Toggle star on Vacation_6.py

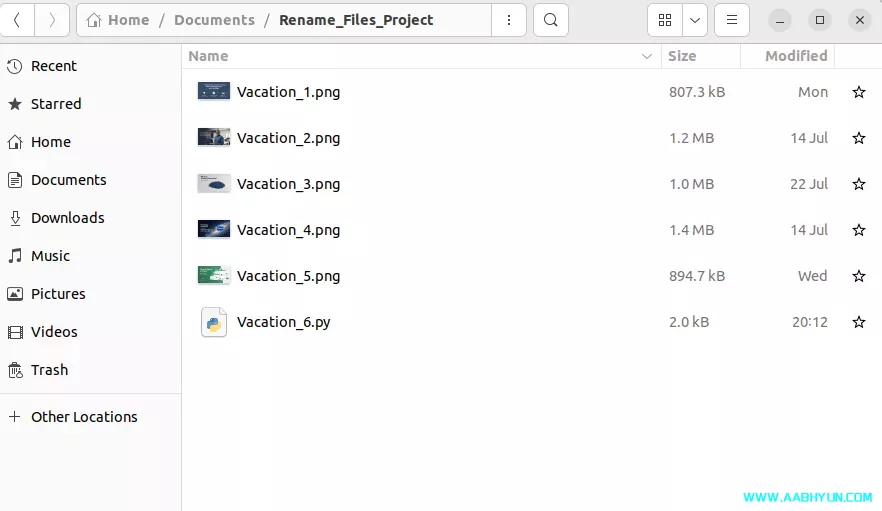tap(858, 322)
